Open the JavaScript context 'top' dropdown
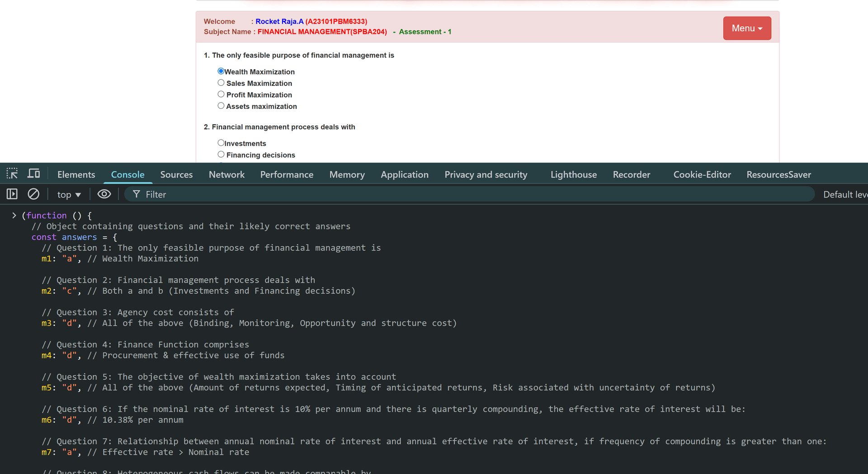This screenshot has height=474, width=868. (69, 194)
